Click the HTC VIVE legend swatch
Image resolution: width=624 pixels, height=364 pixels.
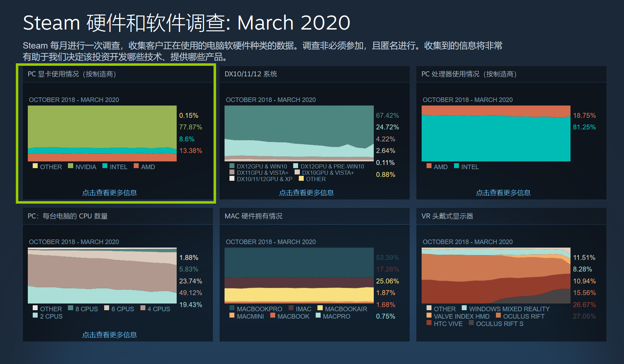point(429,323)
